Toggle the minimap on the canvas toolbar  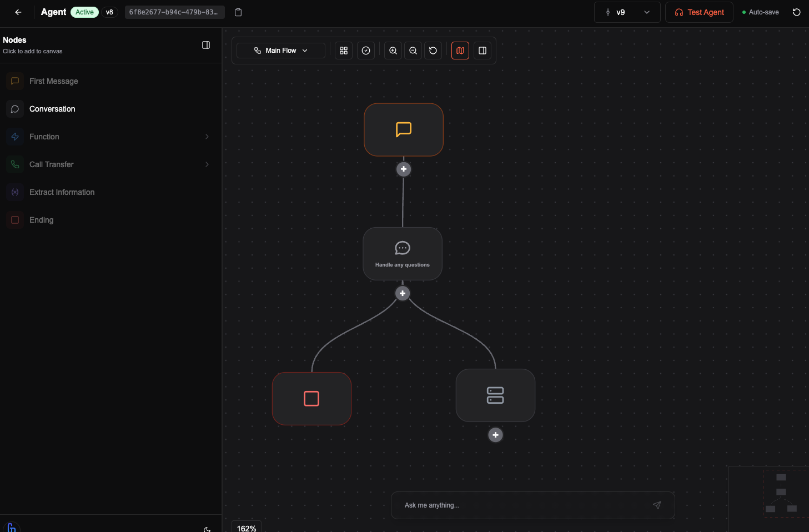(460, 51)
